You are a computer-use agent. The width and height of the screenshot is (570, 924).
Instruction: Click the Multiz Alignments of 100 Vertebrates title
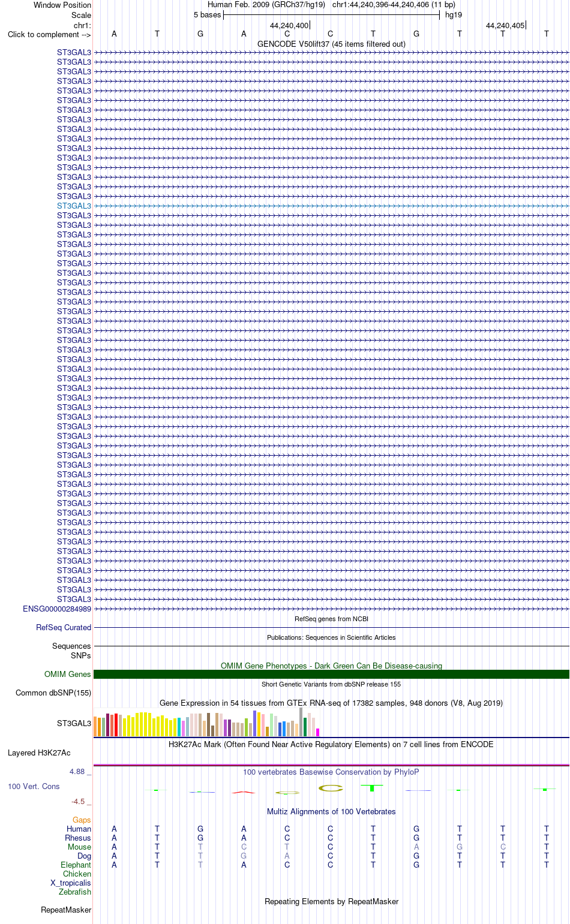point(331,811)
